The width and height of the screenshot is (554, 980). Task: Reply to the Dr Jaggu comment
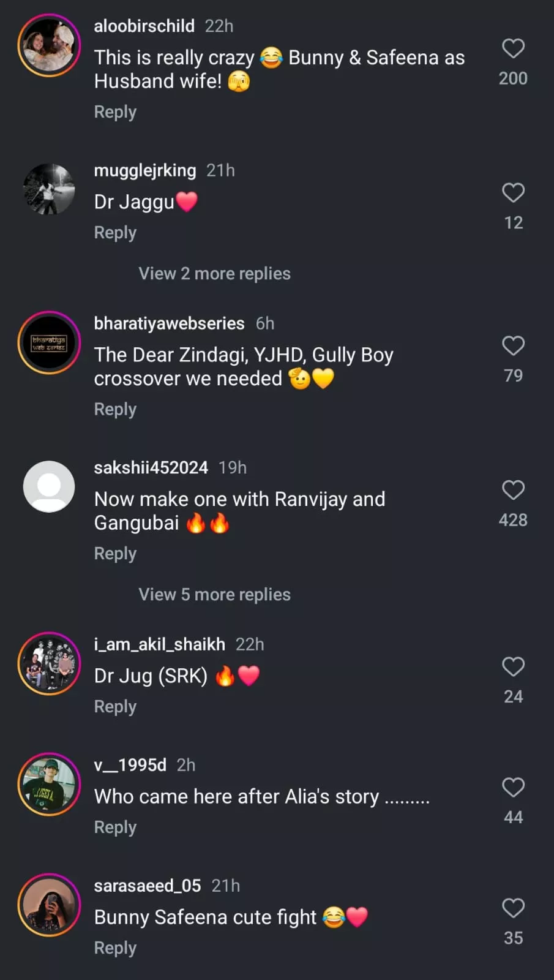pyautogui.click(x=115, y=233)
